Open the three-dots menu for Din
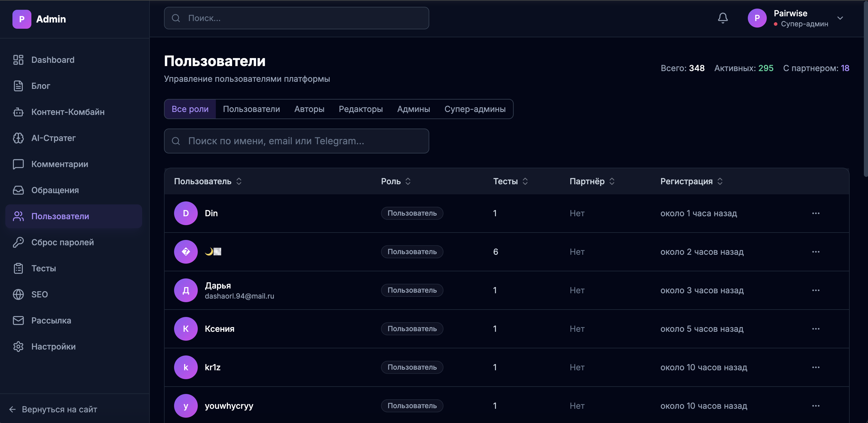868x423 pixels. [x=815, y=213]
